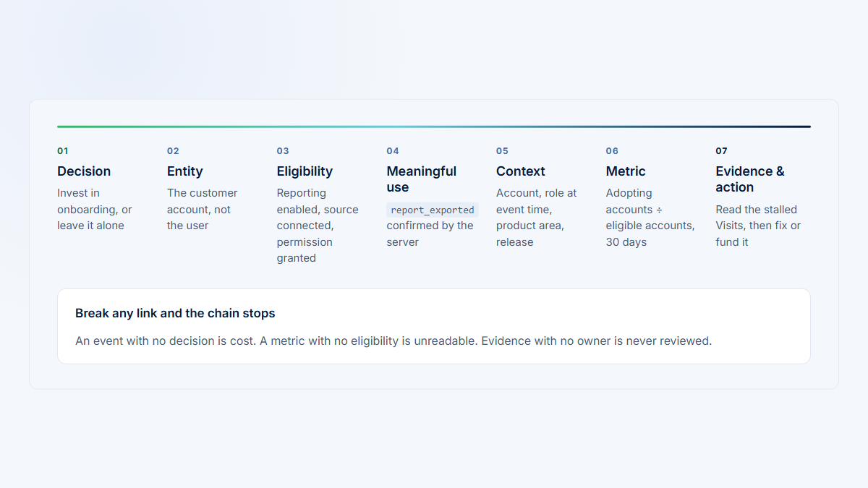Select 'Reporting enabled, source connected' description
Screen dimensions: 868x488
pos(318,226)
